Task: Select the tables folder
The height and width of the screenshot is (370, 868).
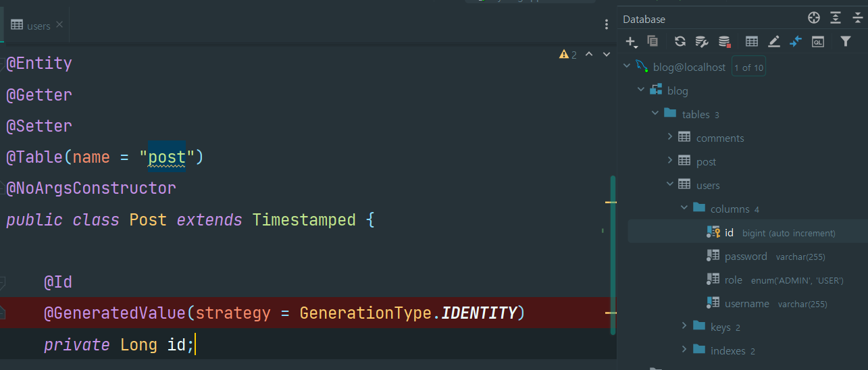Action: [696, 115]
